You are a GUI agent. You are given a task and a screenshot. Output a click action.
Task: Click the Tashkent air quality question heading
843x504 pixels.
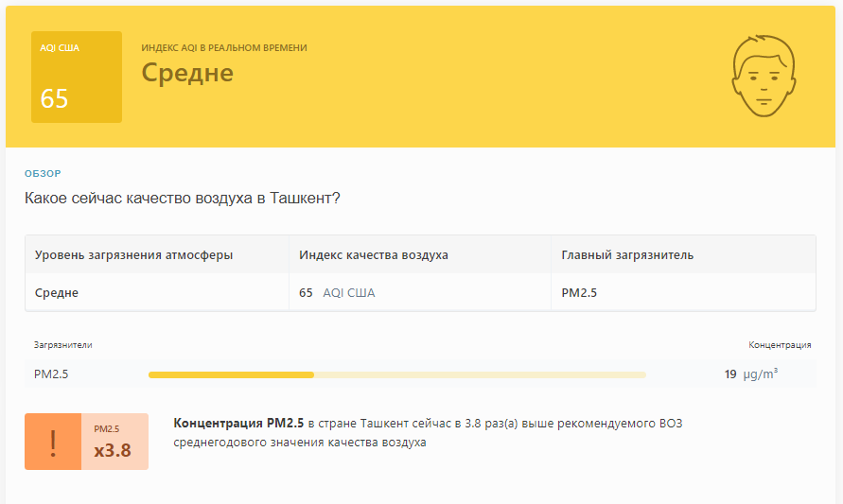click(x=183, y=199)
